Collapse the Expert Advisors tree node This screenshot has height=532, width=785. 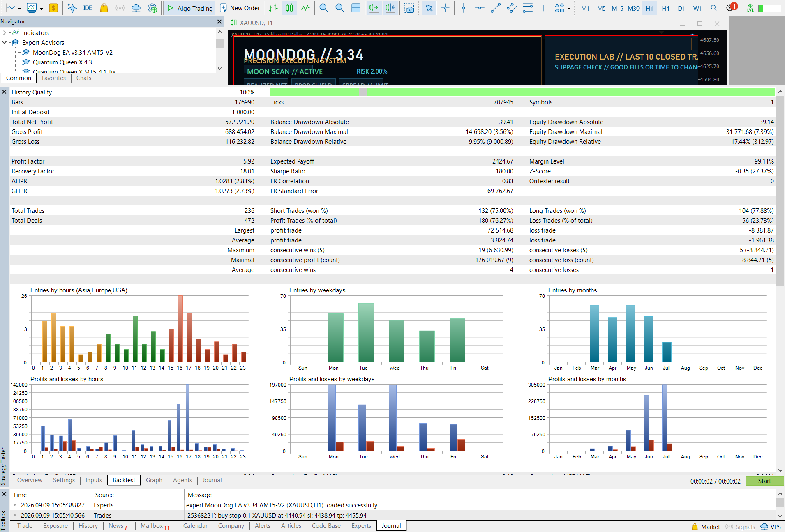tap(5, 42)
